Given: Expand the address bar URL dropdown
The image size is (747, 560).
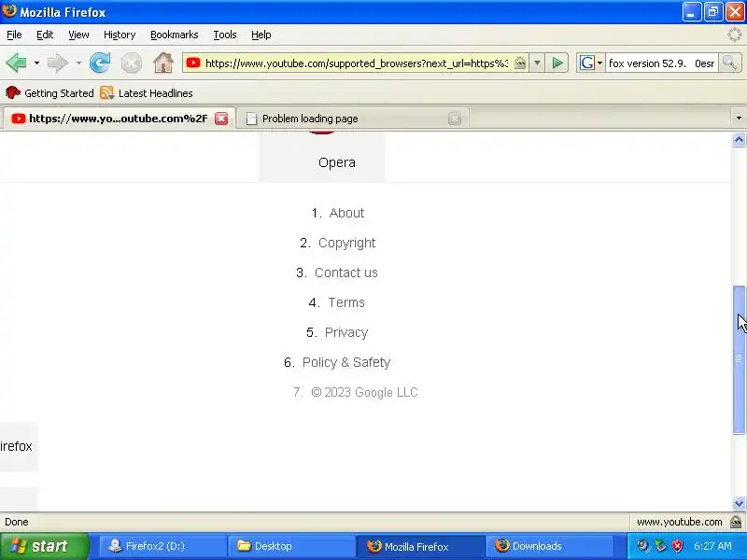Looking at the screenshot, I should (x=537, y=63).
